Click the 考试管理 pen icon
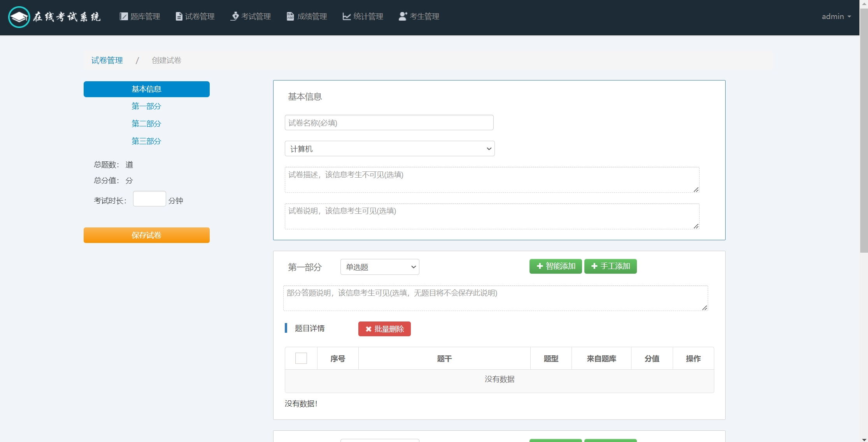This screenshot has width=868, height=442. click(x=235, y=16)
